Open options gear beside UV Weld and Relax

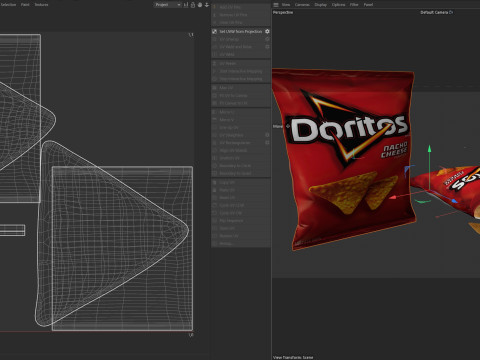pos(267,47)
